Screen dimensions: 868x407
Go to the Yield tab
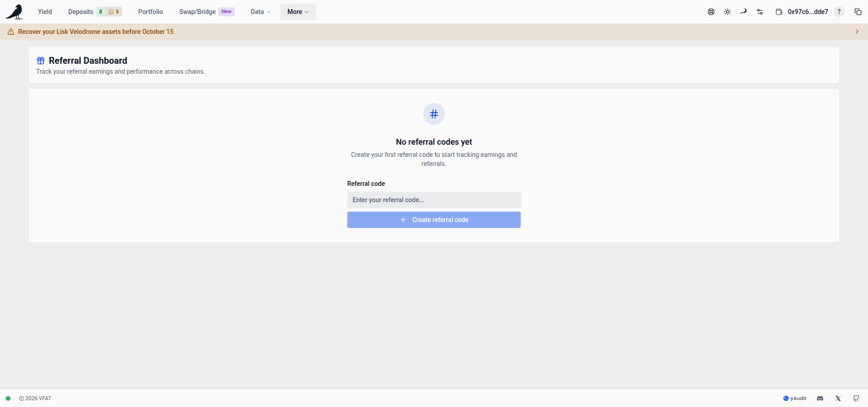point(45,12)
